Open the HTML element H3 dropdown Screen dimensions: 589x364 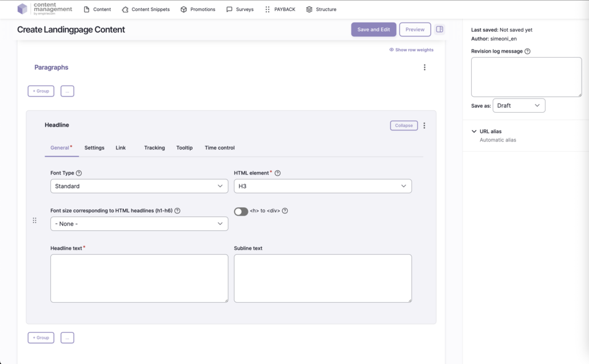click(323, 186)
